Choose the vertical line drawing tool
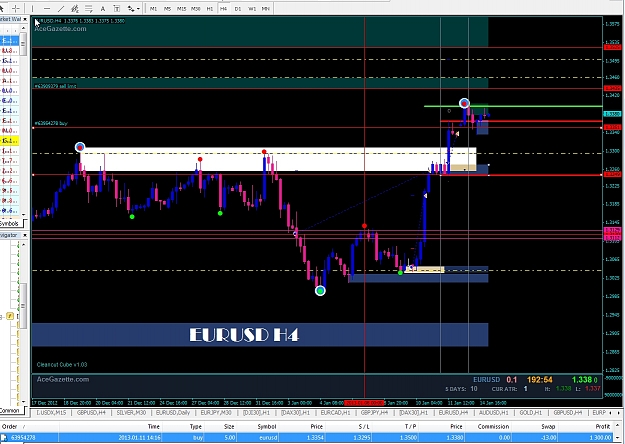 (x=33, y=8)
